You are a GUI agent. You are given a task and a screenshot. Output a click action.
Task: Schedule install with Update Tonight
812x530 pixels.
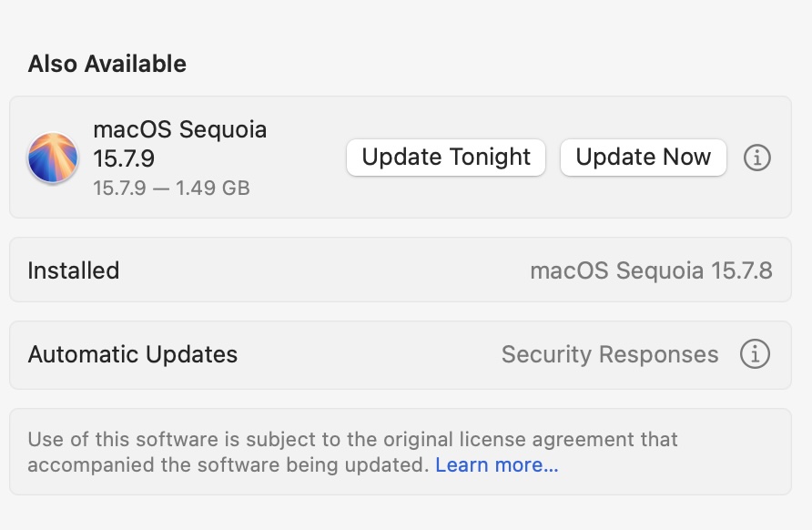click(x=446, y=157)
